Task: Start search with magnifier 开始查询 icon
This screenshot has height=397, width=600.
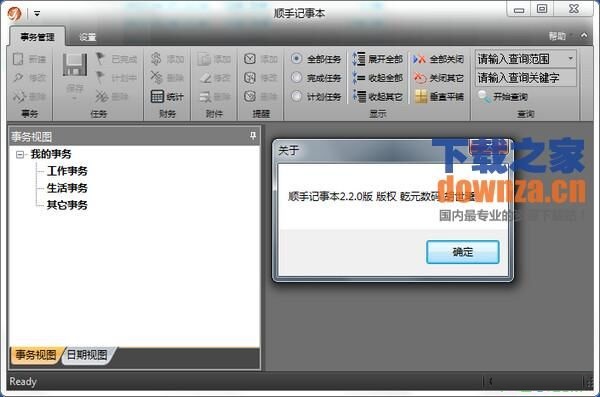Action: (x=484, y=96)
